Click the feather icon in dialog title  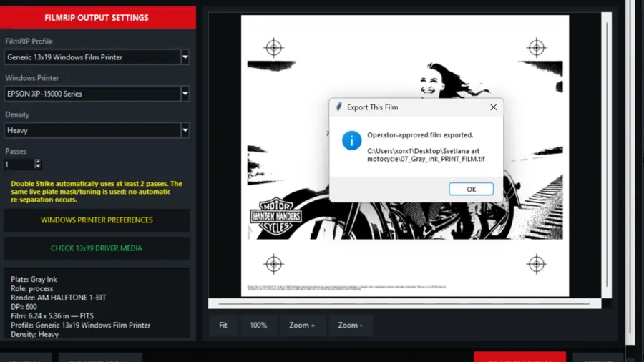coord(339,107)
